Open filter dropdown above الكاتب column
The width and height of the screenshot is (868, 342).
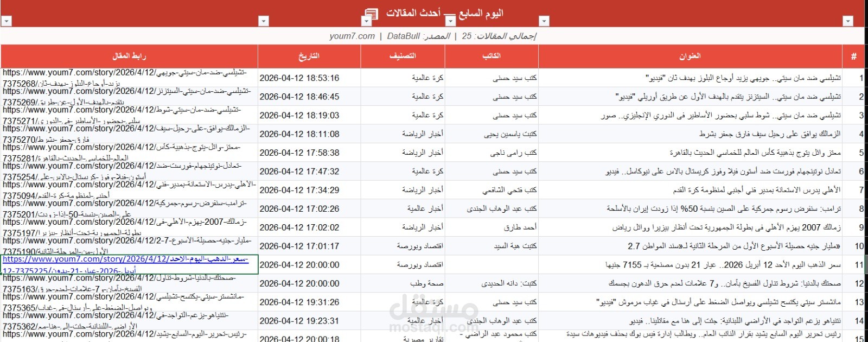click(450, 21)
